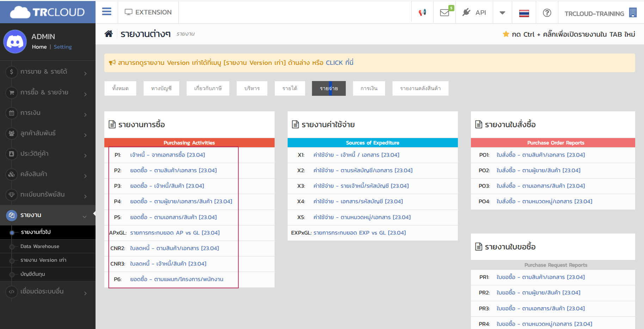Click the Thai flag language icon

click(524, 13)
